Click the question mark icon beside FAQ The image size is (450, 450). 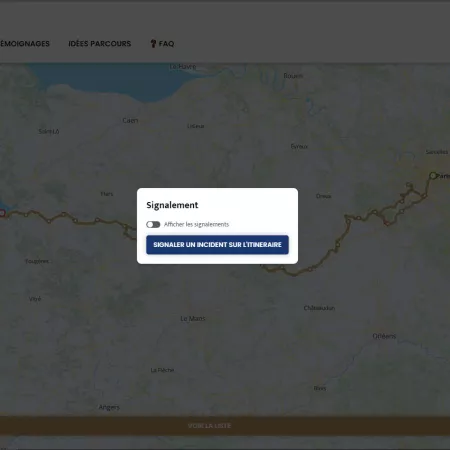click(153, 44)
